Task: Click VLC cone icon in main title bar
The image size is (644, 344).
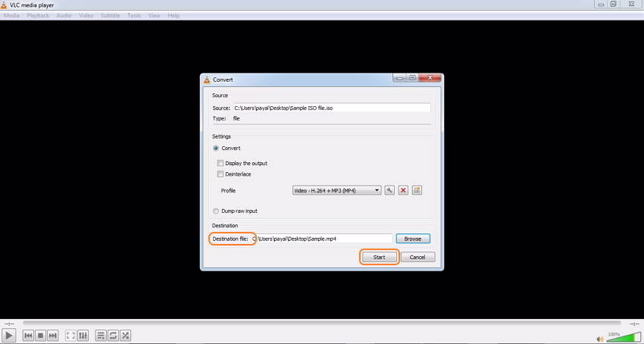Action: (4, 5)
